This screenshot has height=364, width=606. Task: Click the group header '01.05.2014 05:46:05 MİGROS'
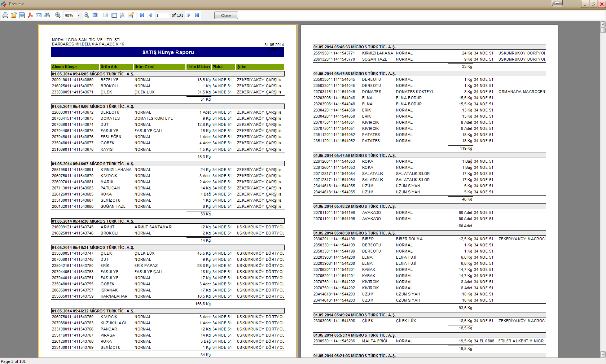tap(168, 74)
